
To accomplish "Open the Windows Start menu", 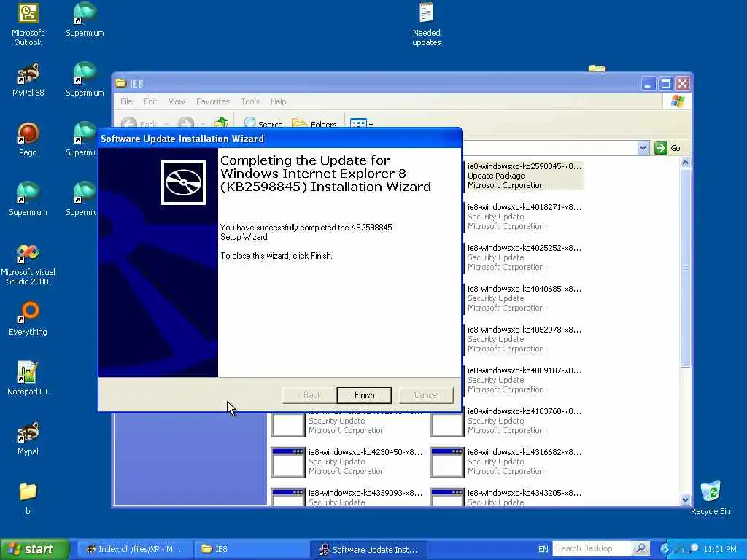I will pos(35,549).
